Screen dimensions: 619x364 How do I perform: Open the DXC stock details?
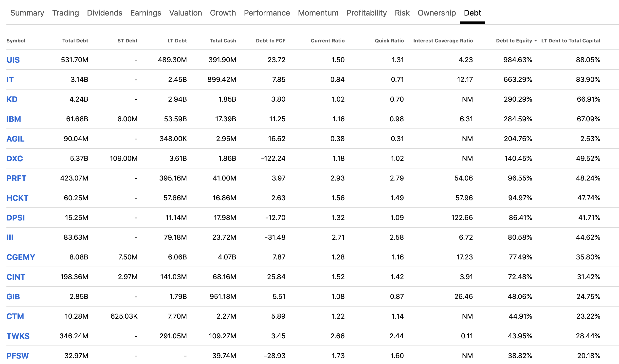pyautogui.click(x=15, y=158)
